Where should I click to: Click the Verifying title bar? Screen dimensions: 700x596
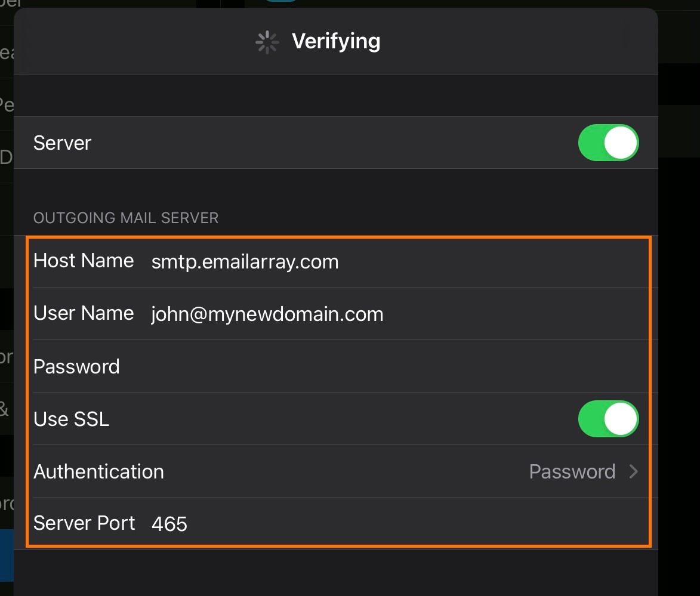click(336, 41)
